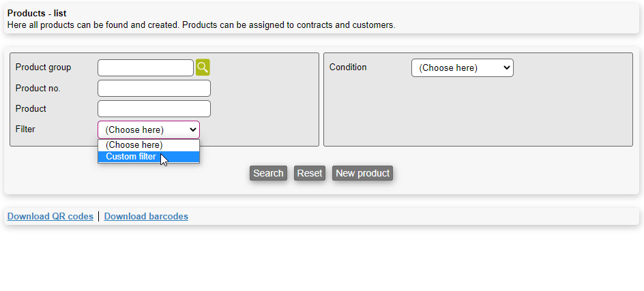This screenshot has width=644, height=291.
Task: Choose "Custom filter" from the open list
Action: 149,157
